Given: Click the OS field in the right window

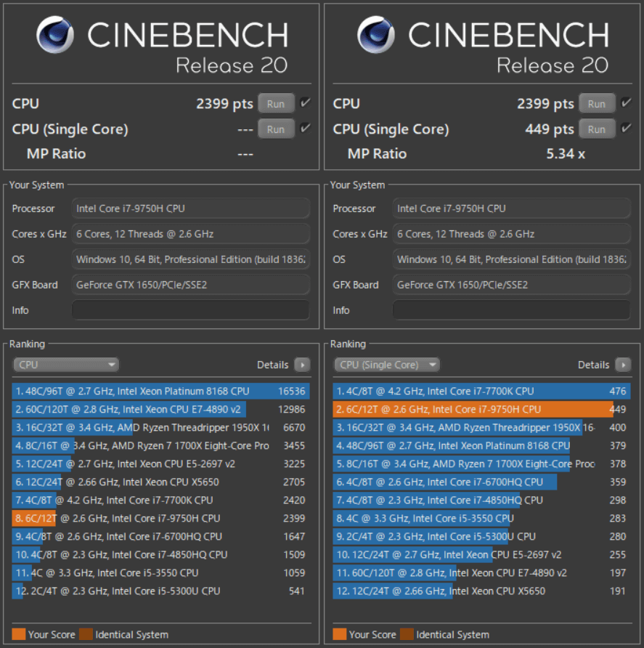Looking at the screenshot, I should pos(511,259).
